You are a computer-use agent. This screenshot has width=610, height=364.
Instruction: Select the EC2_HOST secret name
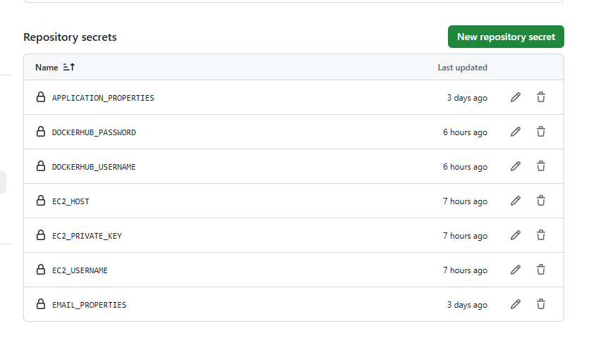[x=71, y=201]
